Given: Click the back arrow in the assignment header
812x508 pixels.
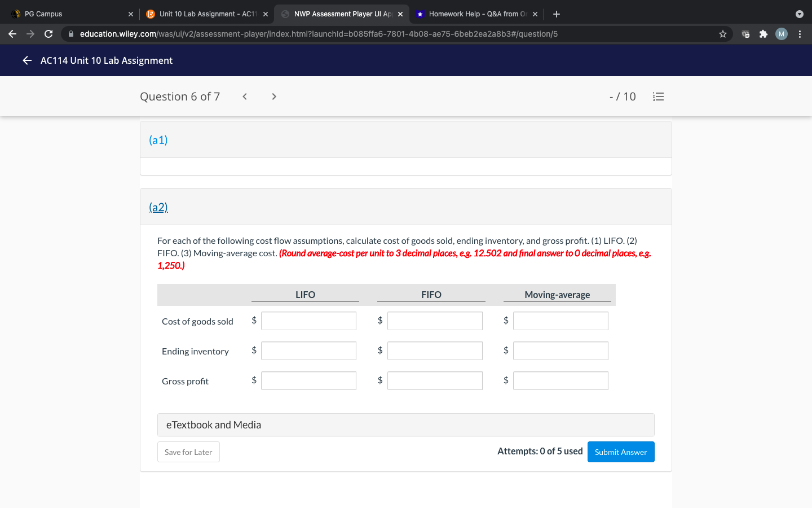Looking at the screenshot, I should pyautogui.click(x=27, y=60).
